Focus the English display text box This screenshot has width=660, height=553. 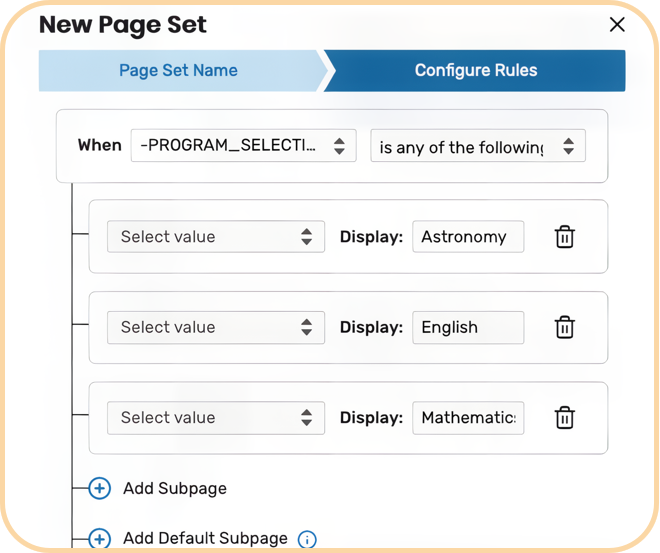pos(467,327)
